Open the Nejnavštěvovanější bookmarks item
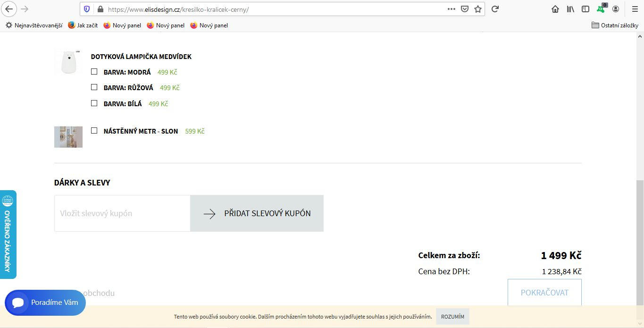Screen dimensions: 644x328 34,25
